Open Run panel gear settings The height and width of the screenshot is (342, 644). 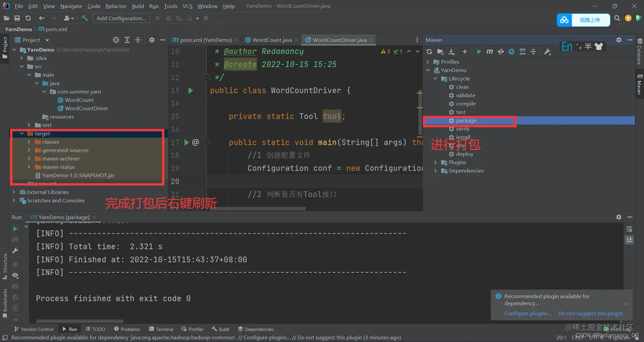point(619,217)
